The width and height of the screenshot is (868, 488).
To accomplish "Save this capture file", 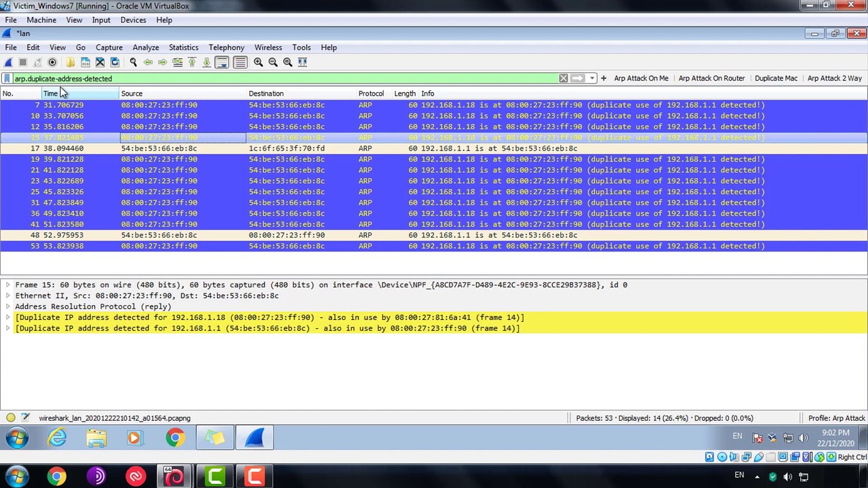I will pyautogui.click(x=85, y=62).
